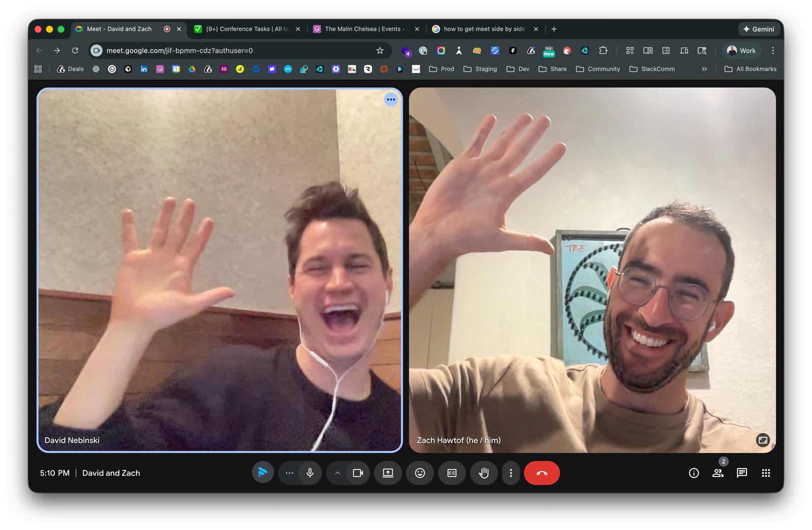Turn off the camera
Image resolution: width=812 pixels, height=530 pixels.
(x=358, y=473)
